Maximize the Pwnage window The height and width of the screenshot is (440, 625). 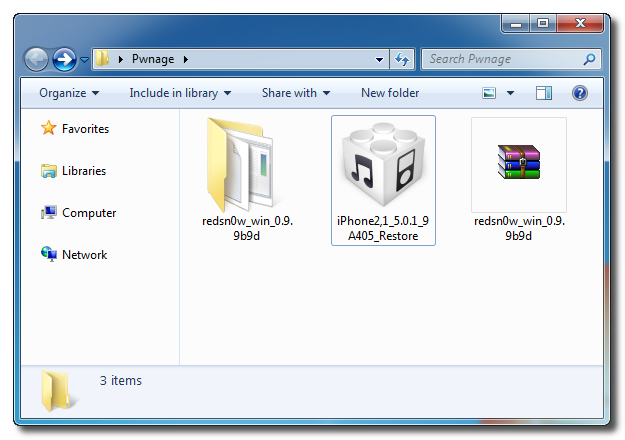pyautogui.click(x=543, y=24)
